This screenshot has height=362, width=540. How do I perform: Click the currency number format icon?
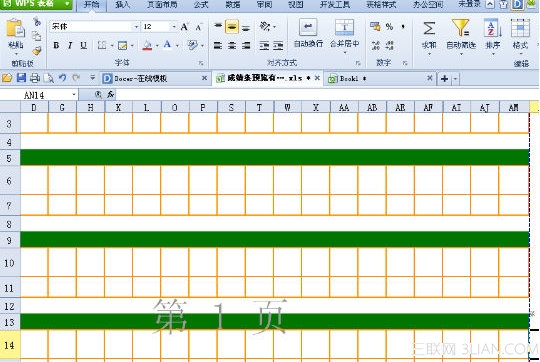coord(375,26)
